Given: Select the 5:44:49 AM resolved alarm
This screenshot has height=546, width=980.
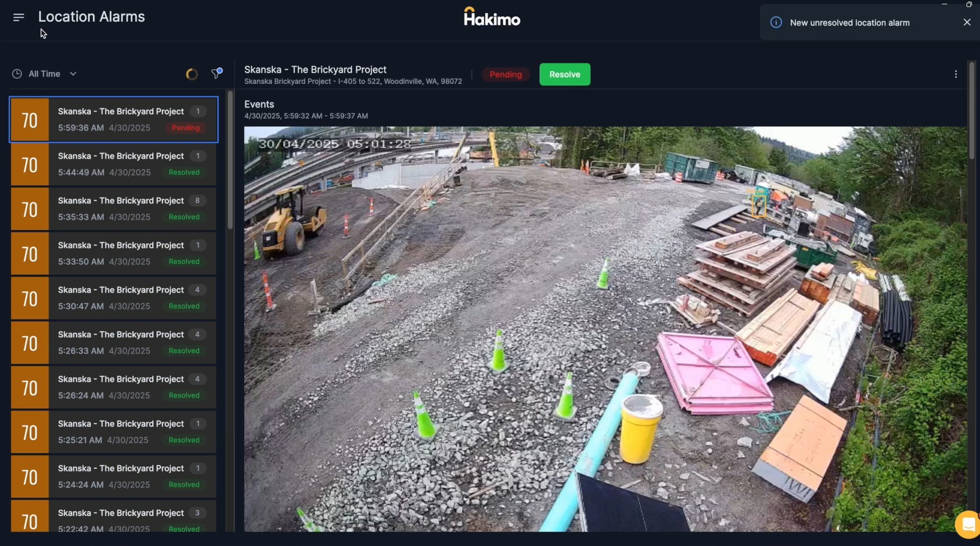Looking at the screenshot, I should click(114, 164).
